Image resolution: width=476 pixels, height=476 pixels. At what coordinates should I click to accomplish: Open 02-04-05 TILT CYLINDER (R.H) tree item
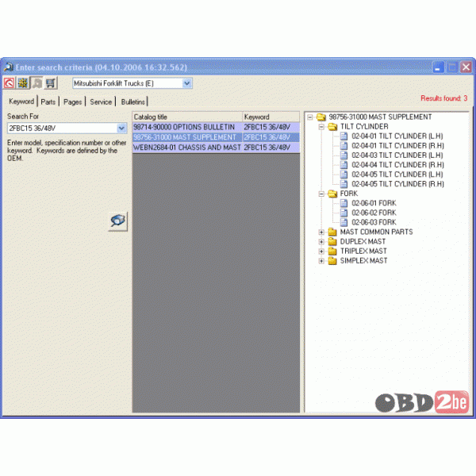pyautogui.click(x=397, y=184)
